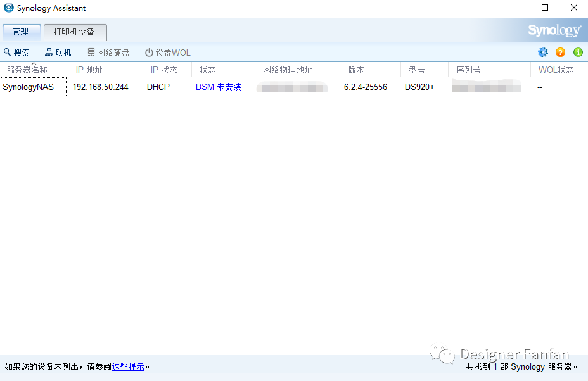This screenshot has height=381, width=588.
Task: Open the DSM 未安装 status link
Action: (x=218, y=87)
